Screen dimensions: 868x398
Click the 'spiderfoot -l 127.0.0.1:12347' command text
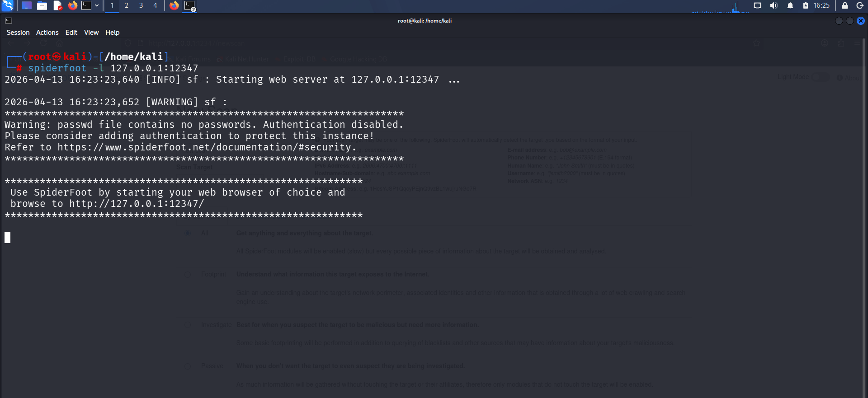pos(113,68)
